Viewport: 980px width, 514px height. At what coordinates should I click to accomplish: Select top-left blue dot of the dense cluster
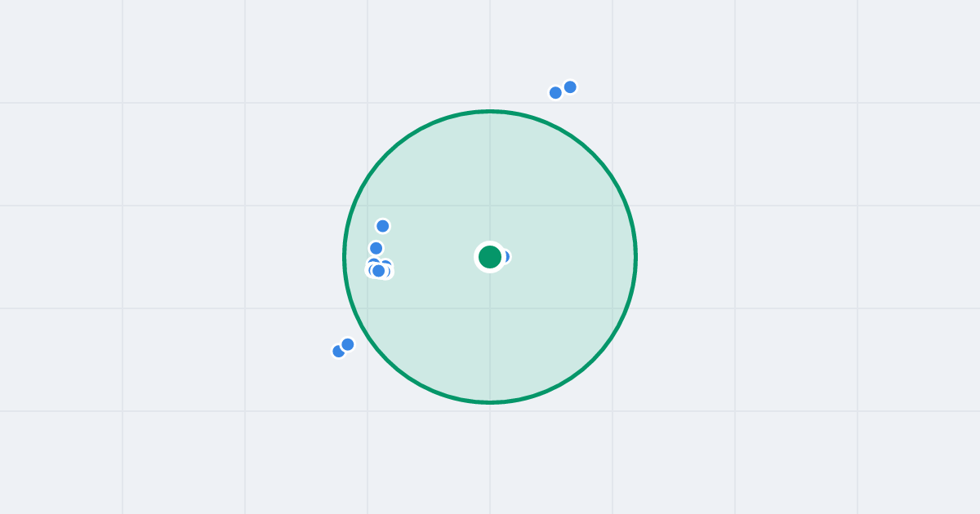coord(373,263)
